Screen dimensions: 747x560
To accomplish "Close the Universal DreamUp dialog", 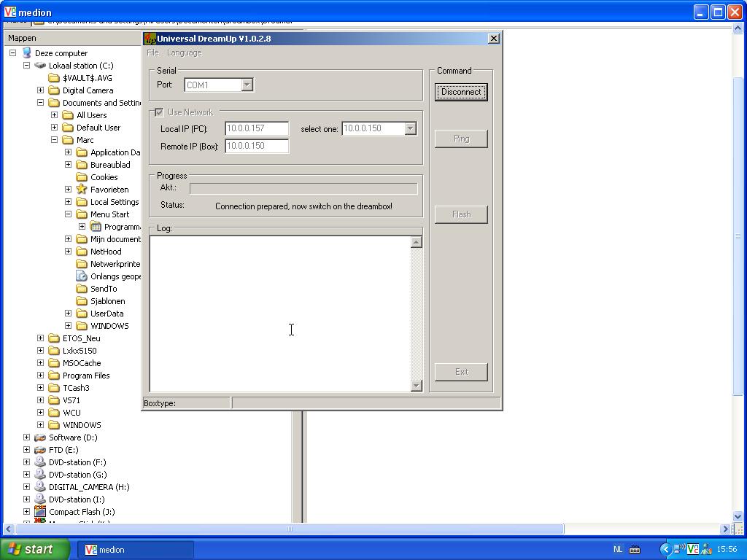I will (x=494, y=39).
